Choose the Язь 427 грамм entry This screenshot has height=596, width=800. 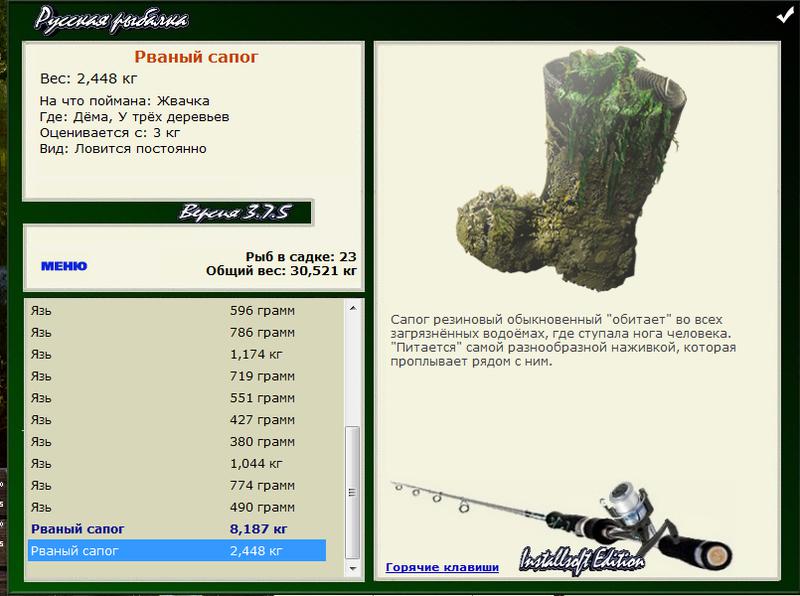click(x=177, y=420)
